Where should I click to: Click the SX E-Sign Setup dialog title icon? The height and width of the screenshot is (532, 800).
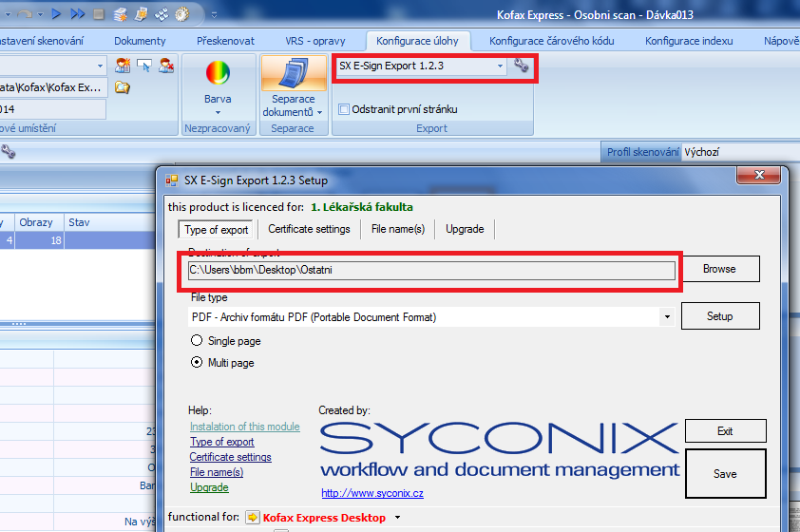pos(172,180)
